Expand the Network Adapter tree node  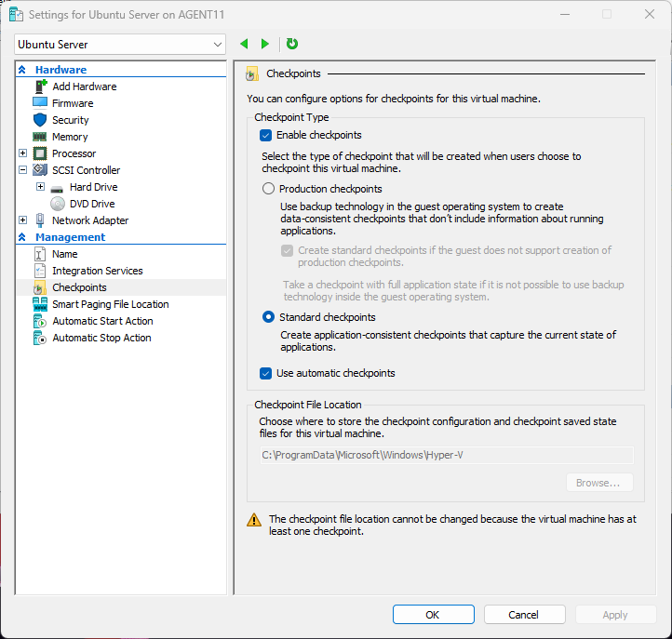(23, 220)
